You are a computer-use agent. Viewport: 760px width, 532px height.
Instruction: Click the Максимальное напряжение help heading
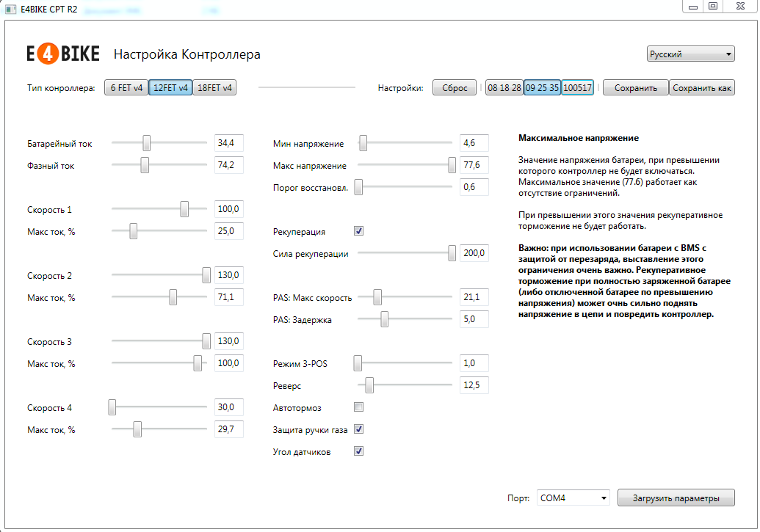578,138
